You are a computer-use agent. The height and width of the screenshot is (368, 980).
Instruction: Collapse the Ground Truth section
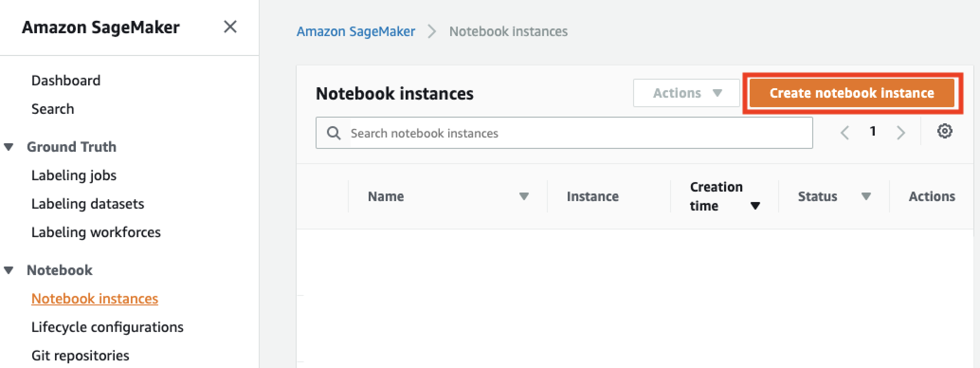9,147
